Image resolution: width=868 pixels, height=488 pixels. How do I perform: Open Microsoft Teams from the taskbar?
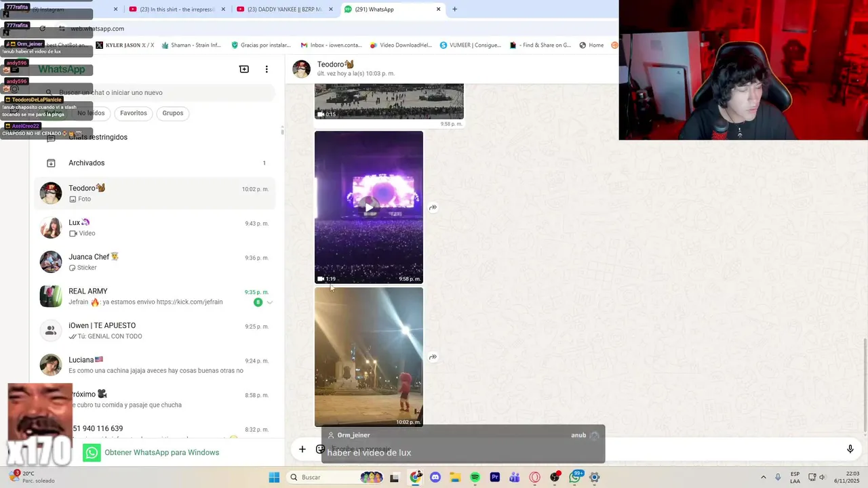point(515,477)
